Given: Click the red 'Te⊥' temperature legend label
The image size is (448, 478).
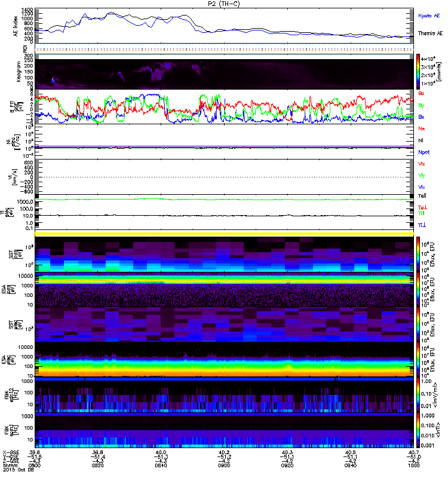Looking at the screenshot, I should point(422,207).
